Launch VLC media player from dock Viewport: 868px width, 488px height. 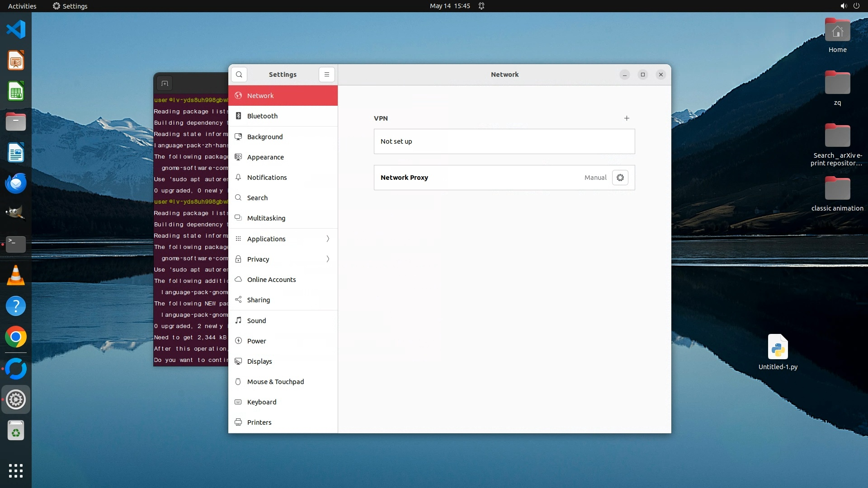[x=16, y=275]
